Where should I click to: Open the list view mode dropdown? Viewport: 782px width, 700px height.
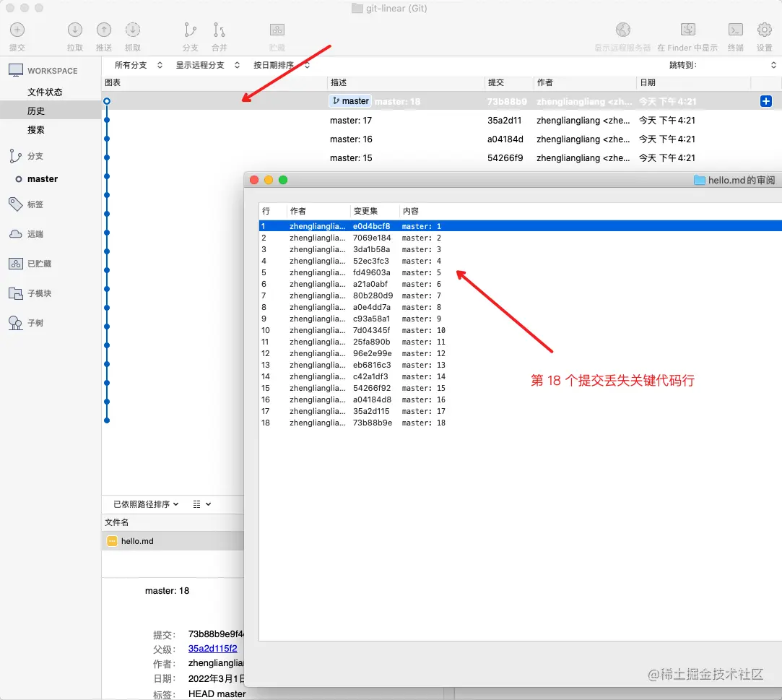201,504
